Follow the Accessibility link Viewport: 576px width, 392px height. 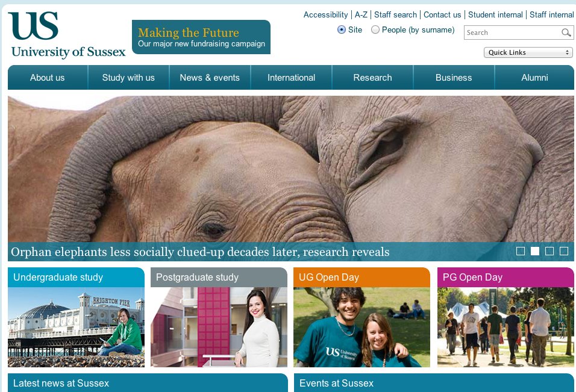pos(325,14)
